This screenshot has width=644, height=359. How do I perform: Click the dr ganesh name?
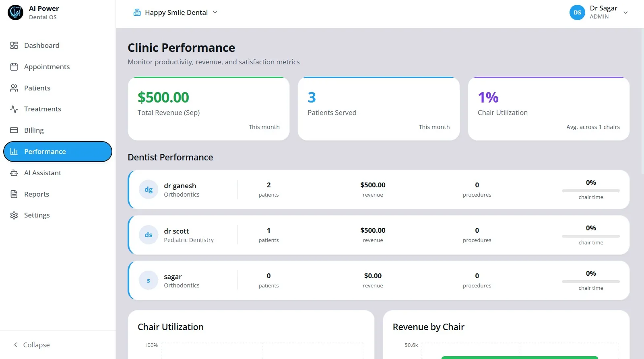180,185
